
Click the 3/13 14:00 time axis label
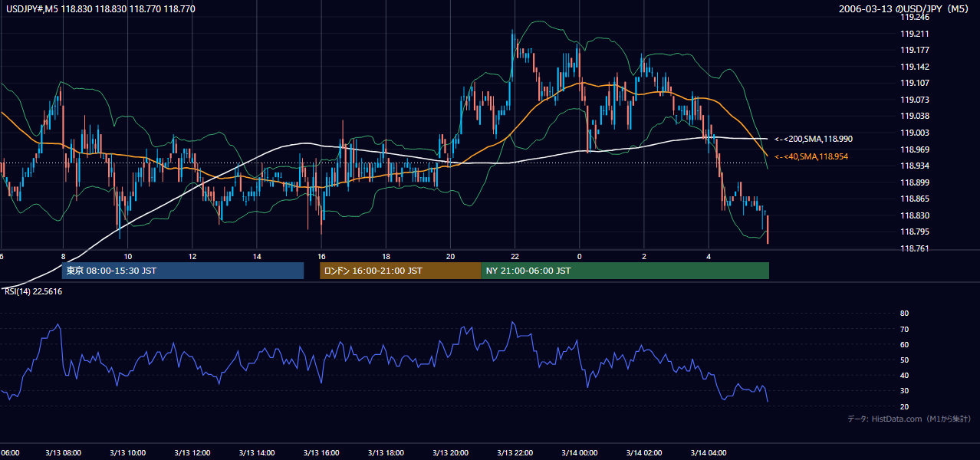coord(257,452)
